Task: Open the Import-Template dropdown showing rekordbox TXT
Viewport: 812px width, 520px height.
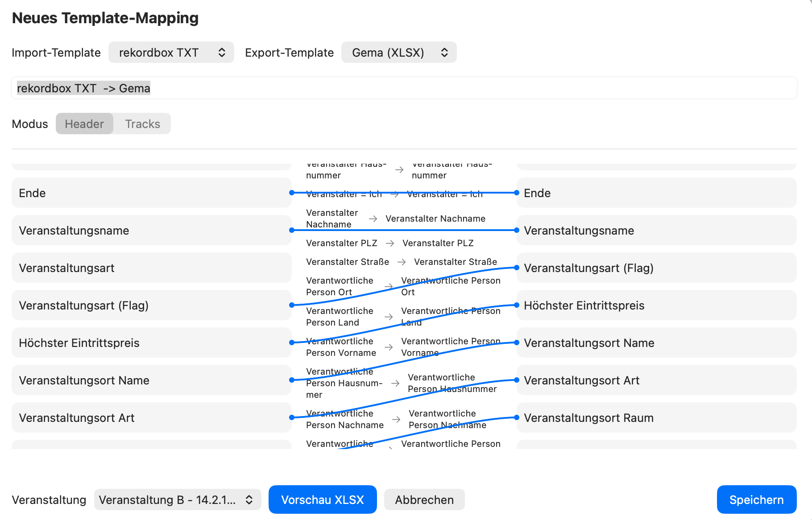Action: tap(171, 52)
